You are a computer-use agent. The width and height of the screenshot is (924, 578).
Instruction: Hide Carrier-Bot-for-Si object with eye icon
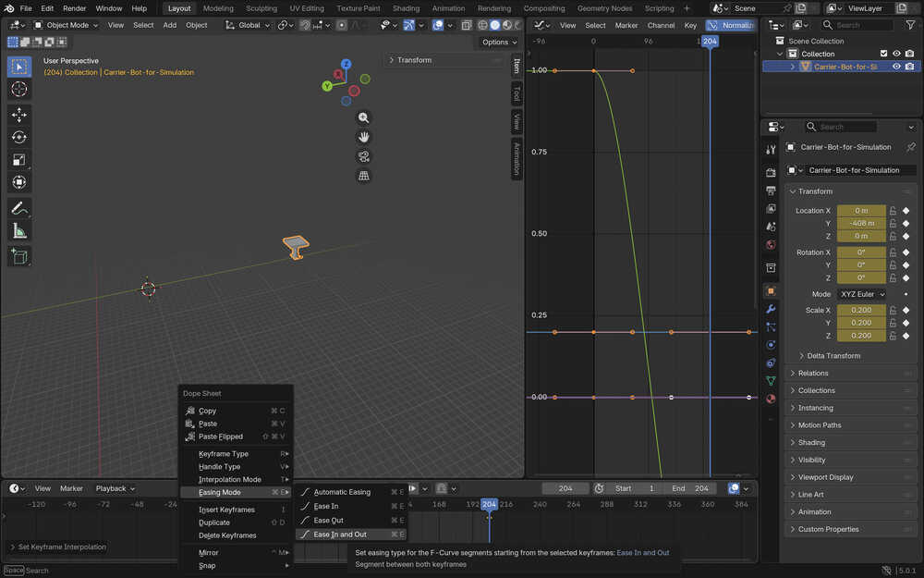[896, 67]
